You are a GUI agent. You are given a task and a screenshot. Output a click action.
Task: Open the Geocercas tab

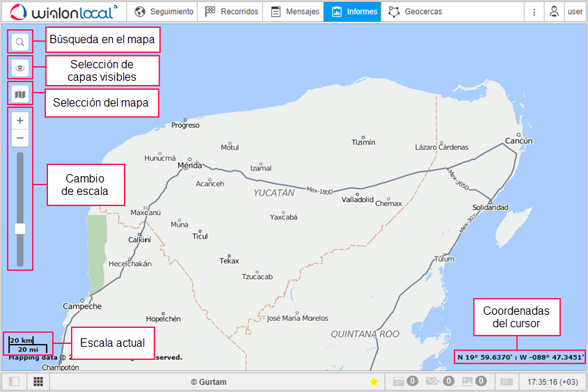coord(415,12)
